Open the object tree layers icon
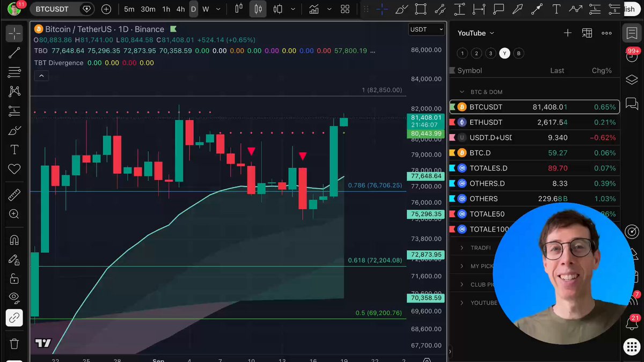The image size is (644, 362). click(632, 79)
